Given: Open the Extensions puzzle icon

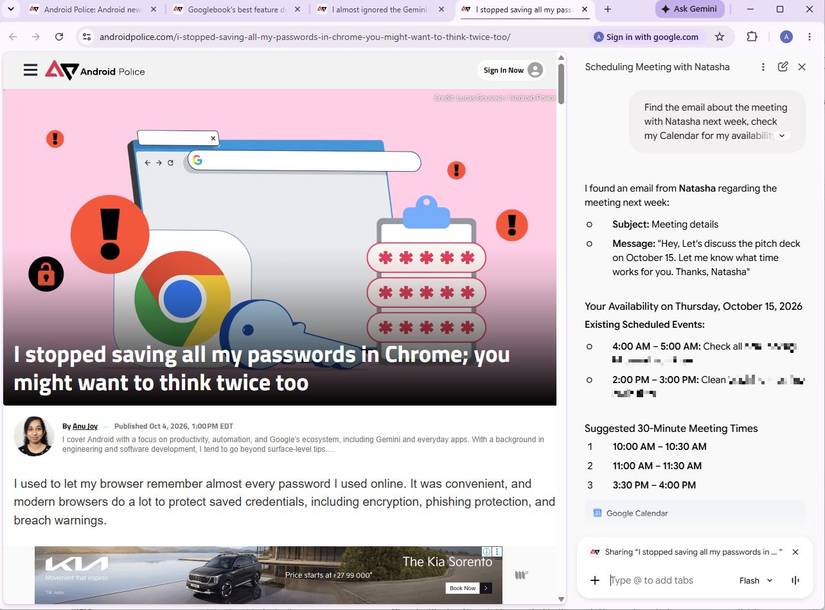Looking at the screenshot, I should click(x=752, y=37).
